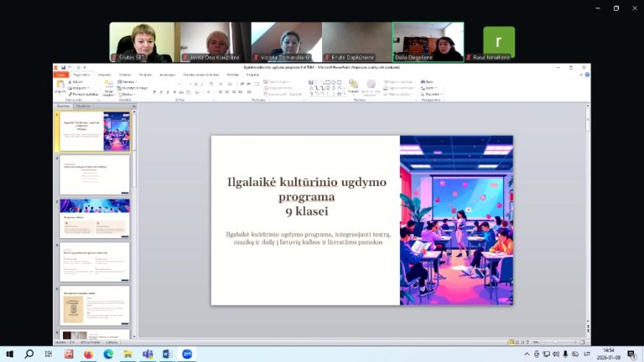Screen dimensions: 644x362
Task: Open the Replace dropdown in Editing group
Action: click(428, 88)
